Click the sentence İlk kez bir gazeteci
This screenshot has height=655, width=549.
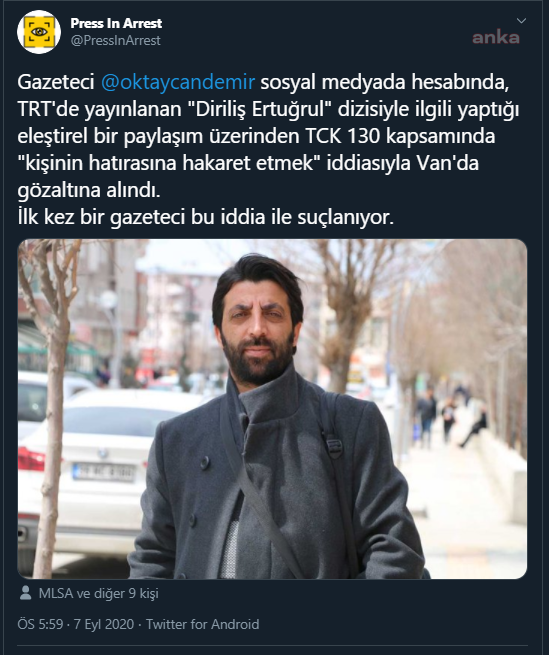point(206,217)
